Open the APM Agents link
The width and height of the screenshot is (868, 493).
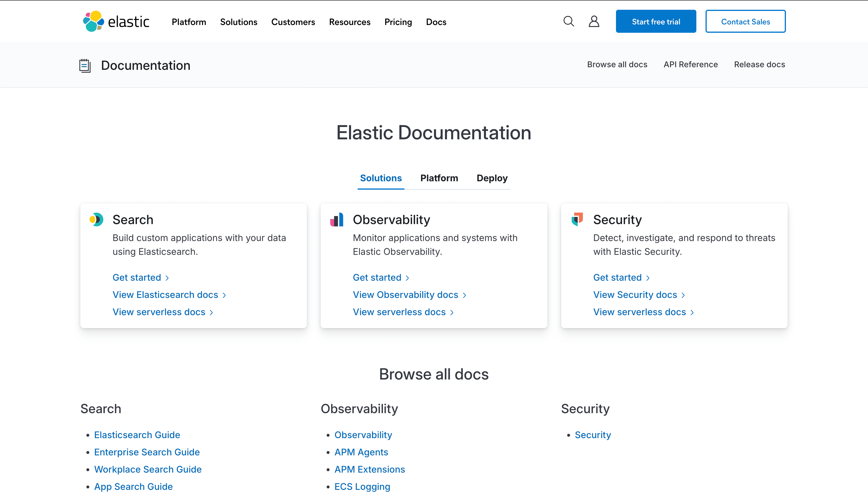(361, 452)
